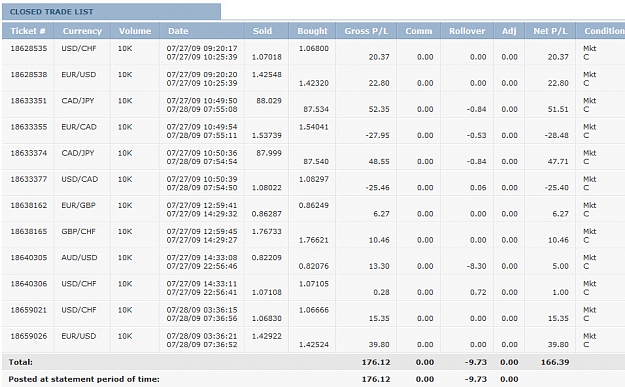The image size is (625, 387).
Task: Click gross P/L value -27.95
Action: (377, 136)
